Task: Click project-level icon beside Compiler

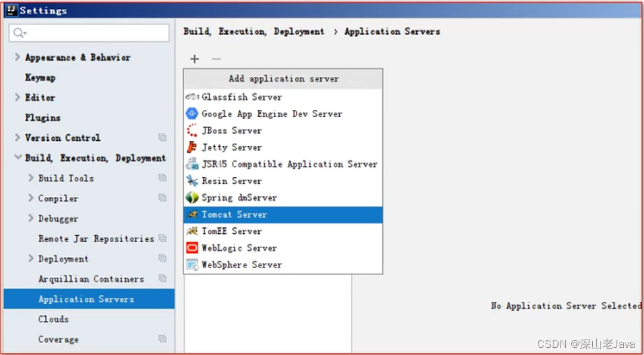Action: click(x=163, y=198)
